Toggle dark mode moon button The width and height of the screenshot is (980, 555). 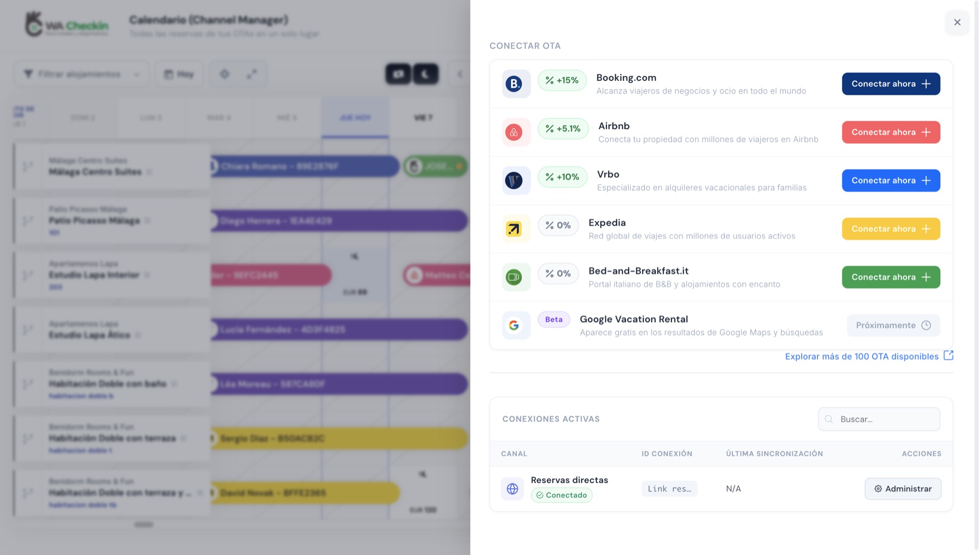[x=425, y=74]
